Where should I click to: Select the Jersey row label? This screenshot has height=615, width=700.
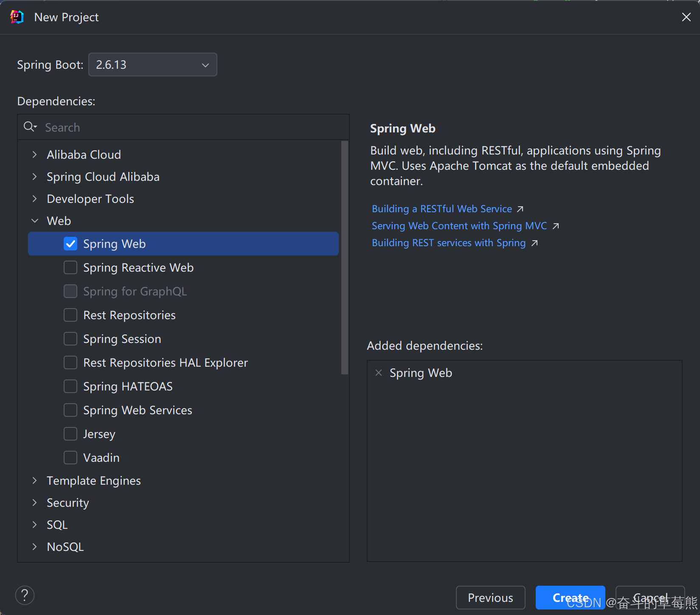point(99,434)
